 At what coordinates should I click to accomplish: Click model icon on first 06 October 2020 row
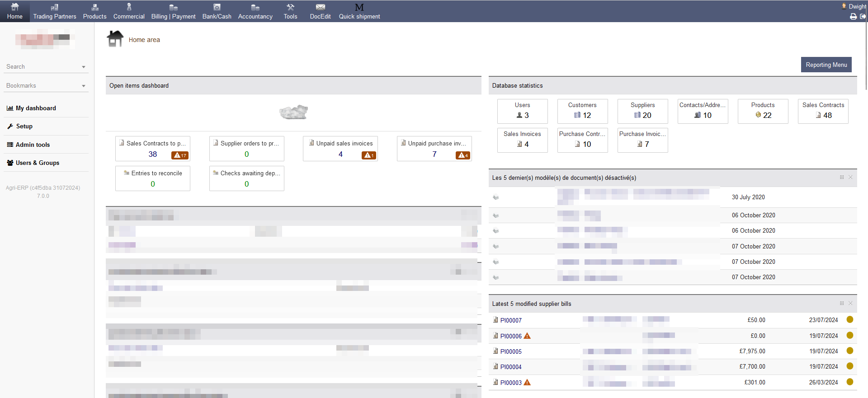click(x=496, y=215)
